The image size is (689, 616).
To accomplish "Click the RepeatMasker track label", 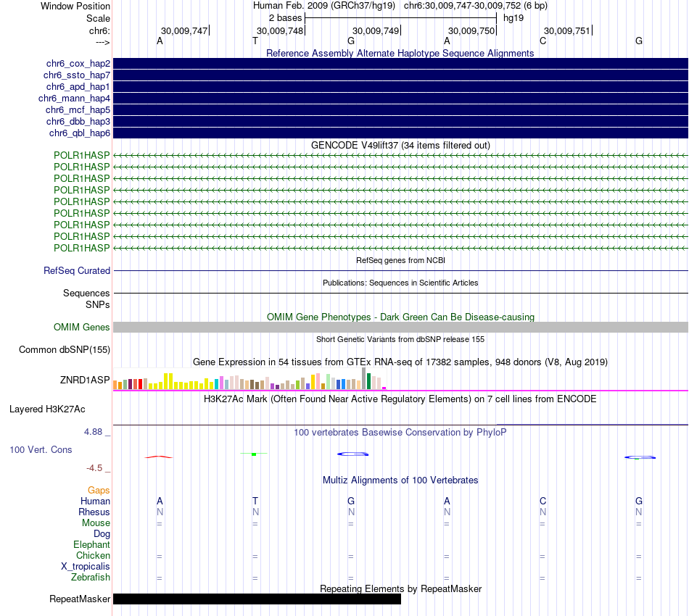I will [80, 599].
